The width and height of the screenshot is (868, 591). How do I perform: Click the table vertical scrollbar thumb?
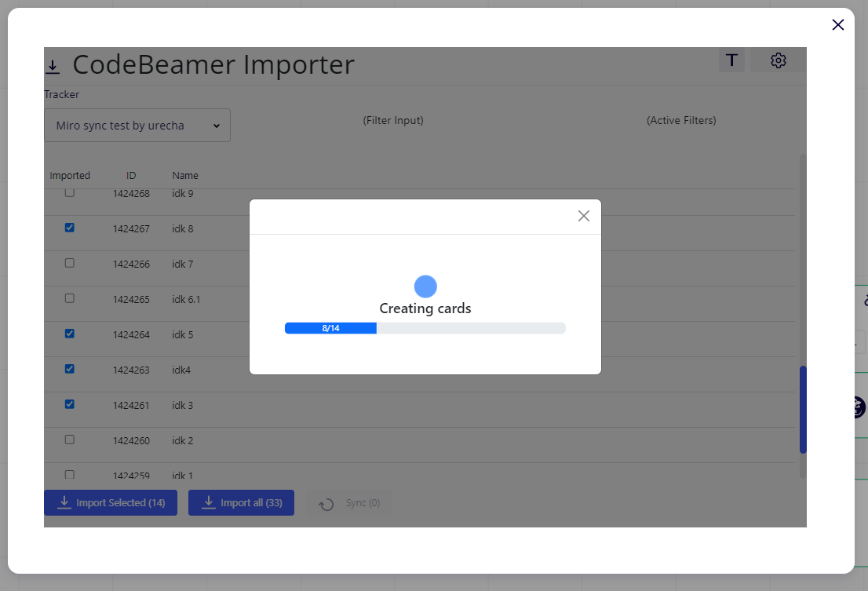[803, 410]
